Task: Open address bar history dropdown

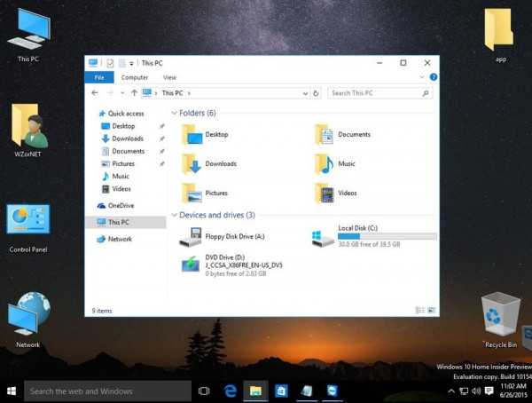Action: coord(305,93)
